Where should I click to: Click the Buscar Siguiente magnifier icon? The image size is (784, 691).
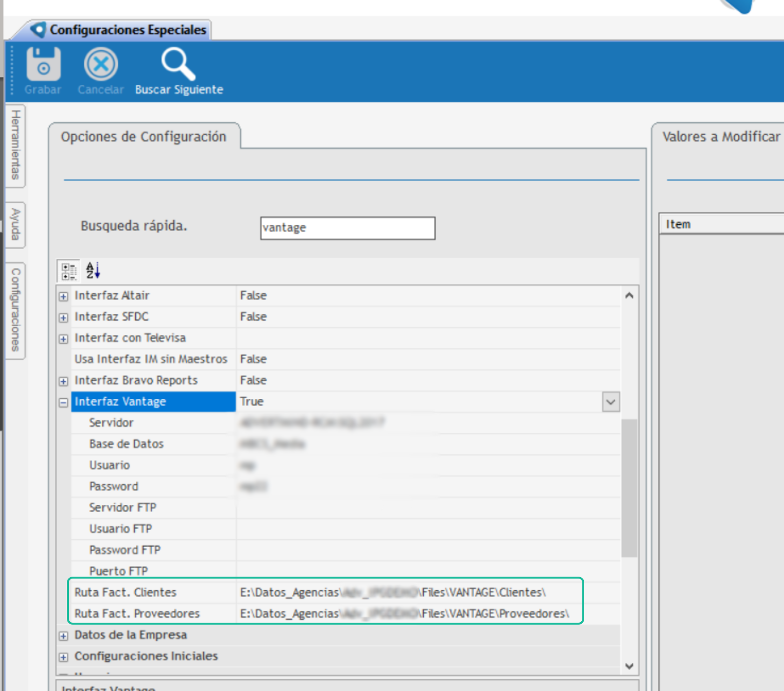tap(178, 64)
